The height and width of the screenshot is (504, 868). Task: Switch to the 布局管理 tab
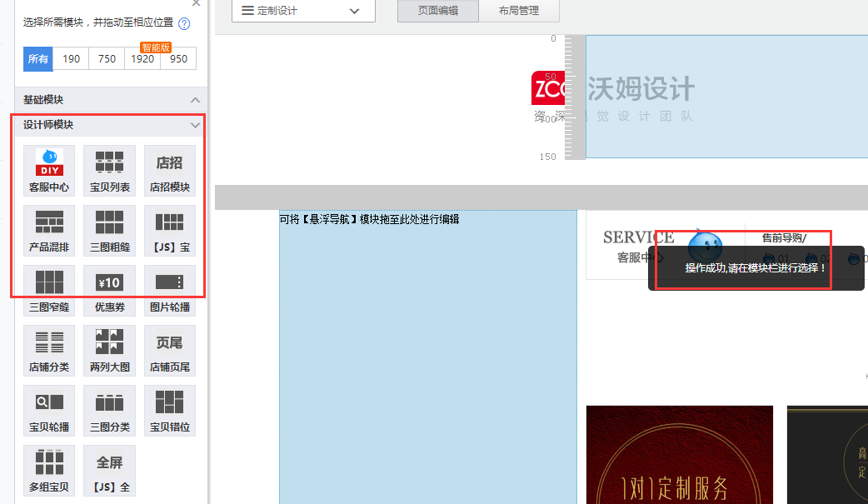(x=518, y=11)
